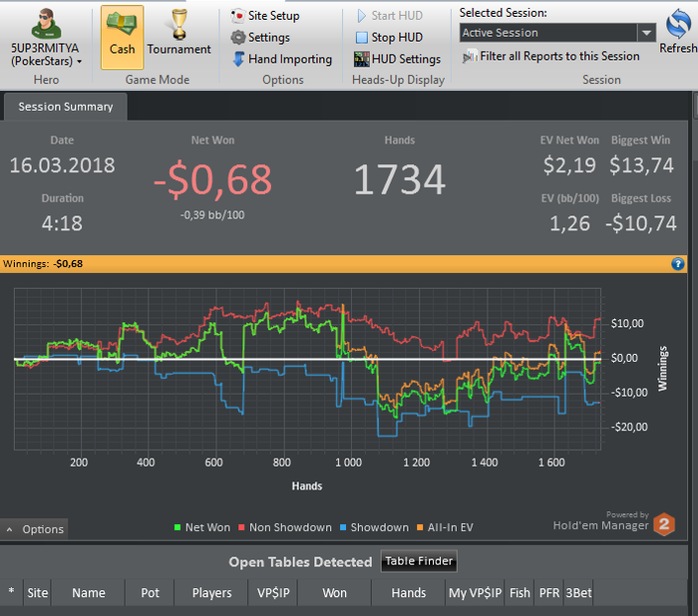This screenshot has height=616, width=698.
Task: Refresh the session data
Action: click(678, 31)
